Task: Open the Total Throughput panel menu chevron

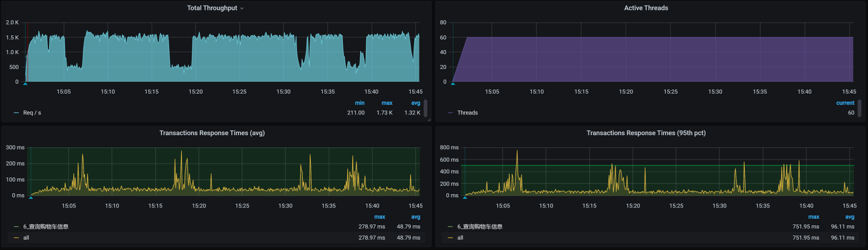Action: 242,9
